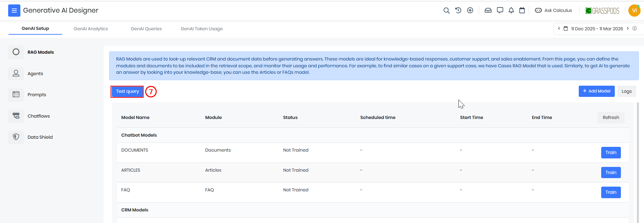Open the calendar icon in header
The width and height of the screenshot is (644, 223).
click(522, 11)
